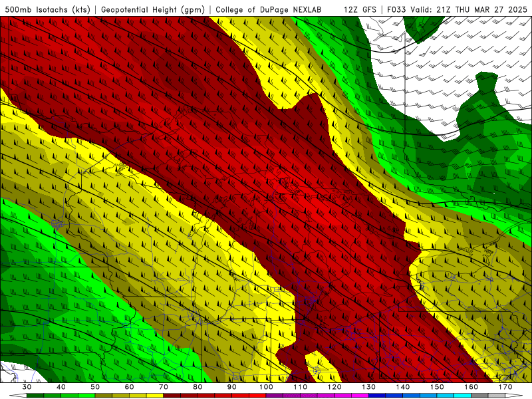This screenshot has width=532, height=399.
Task: Click the '150' color scale label
Action: (437, 387)
